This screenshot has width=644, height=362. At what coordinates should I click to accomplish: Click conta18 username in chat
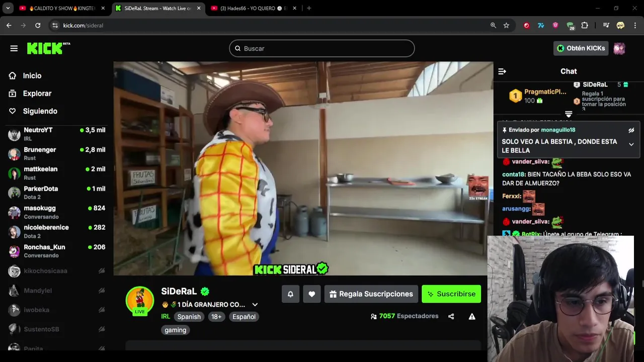tap(513, 174)
